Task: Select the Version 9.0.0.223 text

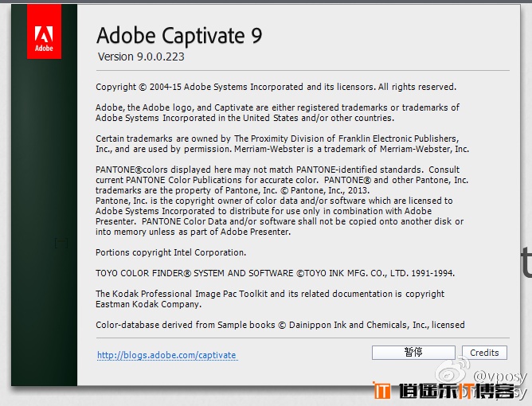Action: [x=141, y=57]
